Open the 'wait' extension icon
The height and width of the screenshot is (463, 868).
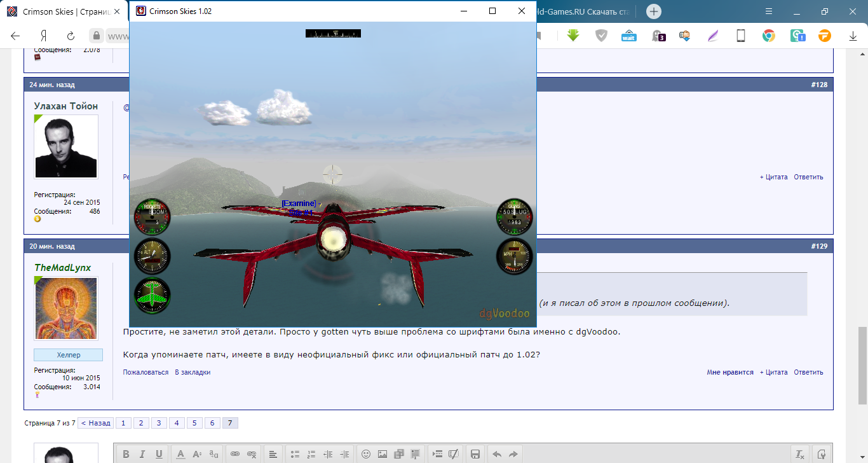pos(629,36)
